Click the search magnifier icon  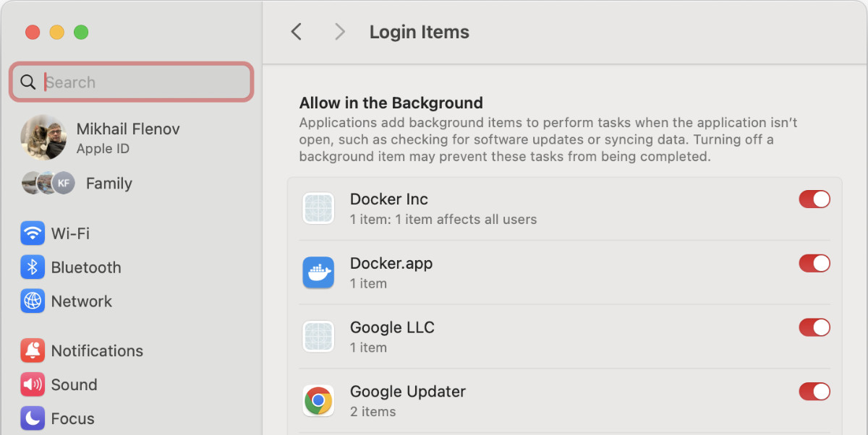click(28, 82)
